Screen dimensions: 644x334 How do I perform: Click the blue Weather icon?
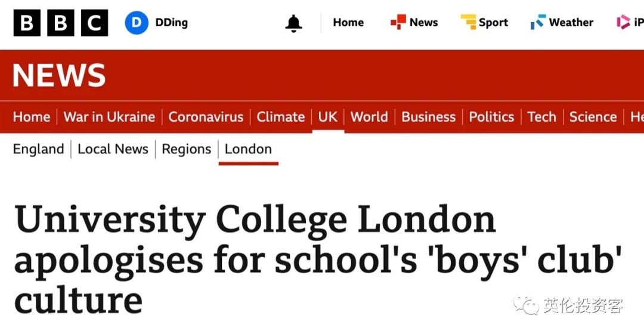click(538, 22)
